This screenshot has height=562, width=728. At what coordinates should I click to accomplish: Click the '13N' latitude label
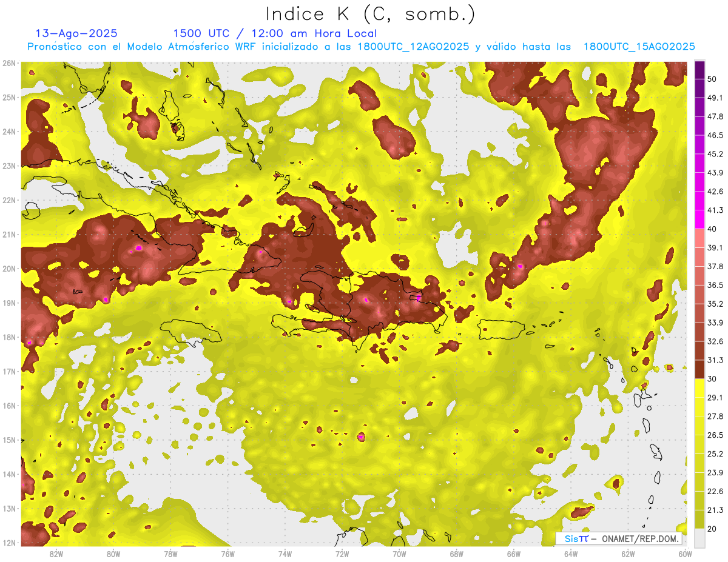coord(10,509)
